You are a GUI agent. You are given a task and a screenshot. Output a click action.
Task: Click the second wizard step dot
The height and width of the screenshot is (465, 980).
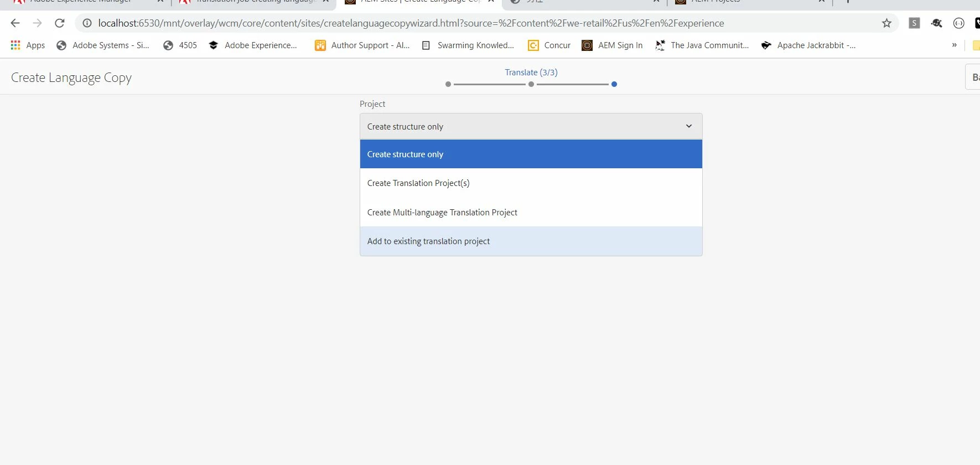tap(531, 84)
